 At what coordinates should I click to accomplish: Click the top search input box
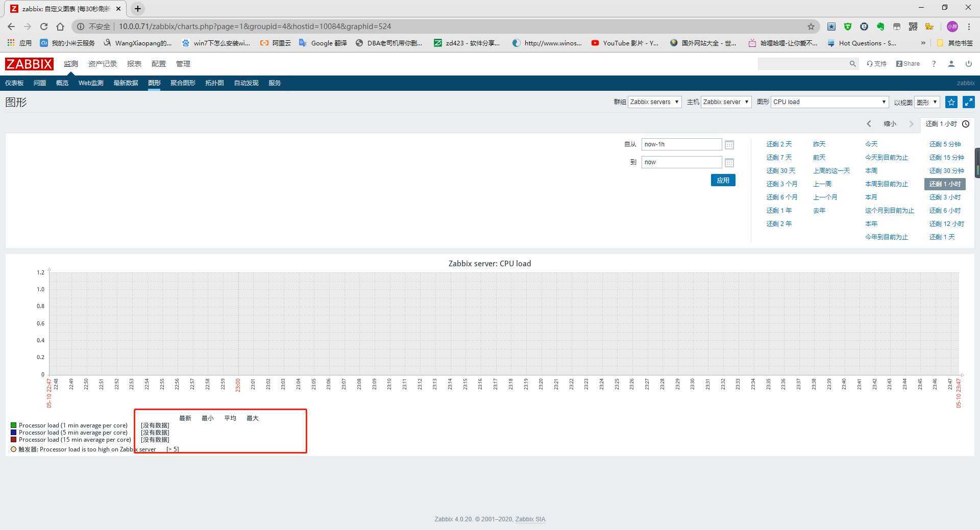click(802, 64)
